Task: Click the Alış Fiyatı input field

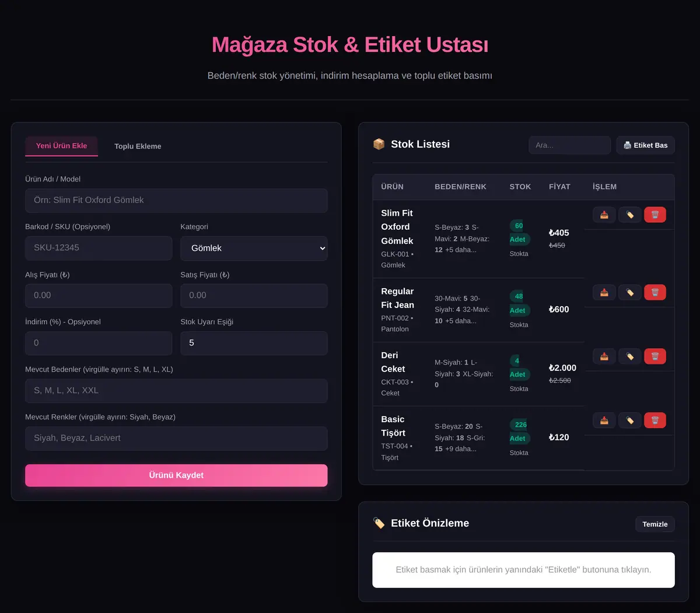Action: pos(99,296)
